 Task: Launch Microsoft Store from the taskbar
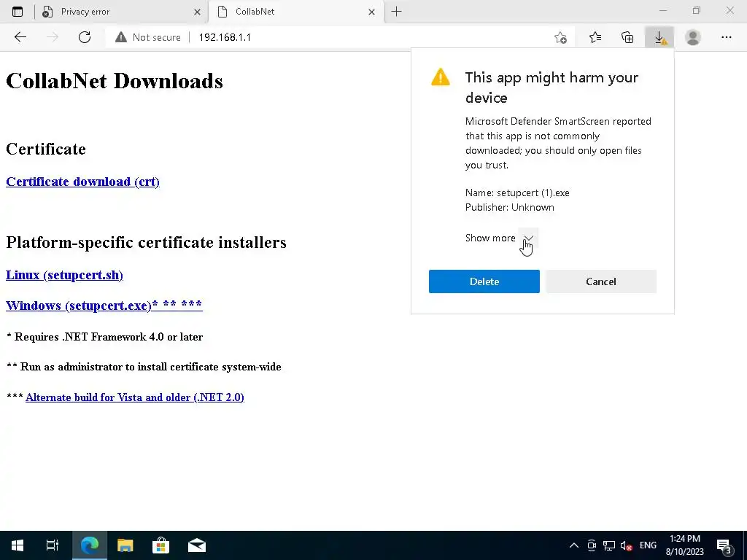161,545
